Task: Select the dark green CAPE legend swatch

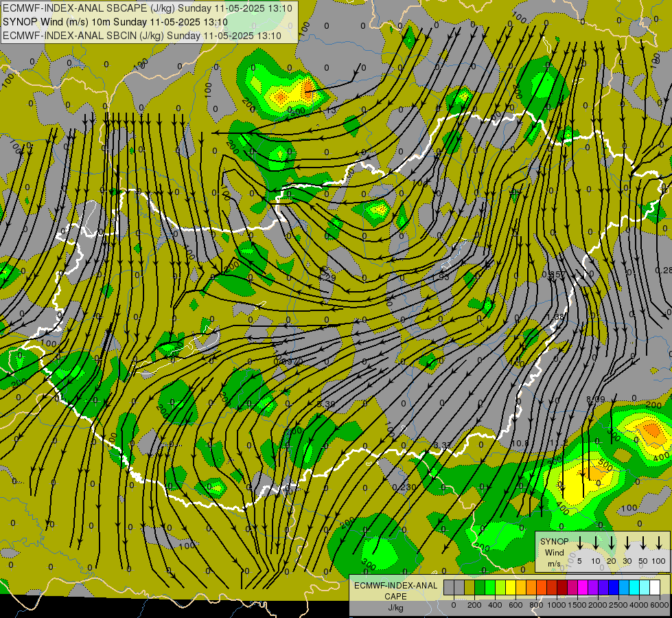Action: 480,587
